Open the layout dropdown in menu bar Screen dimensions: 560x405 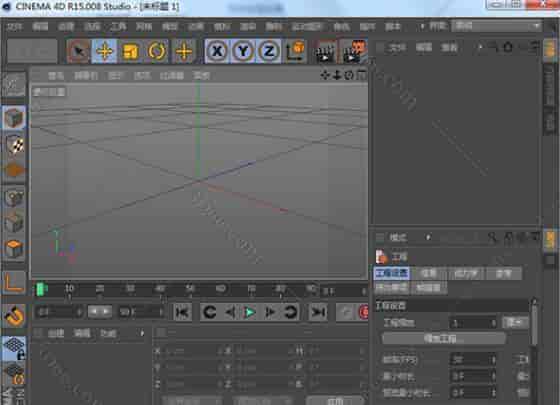tap(496, 26)
